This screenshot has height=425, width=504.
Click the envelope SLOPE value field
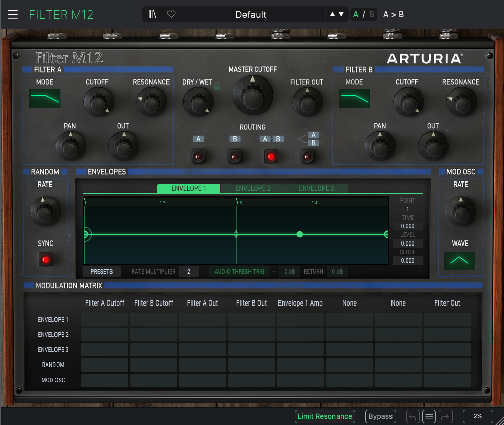click(408, 261)
